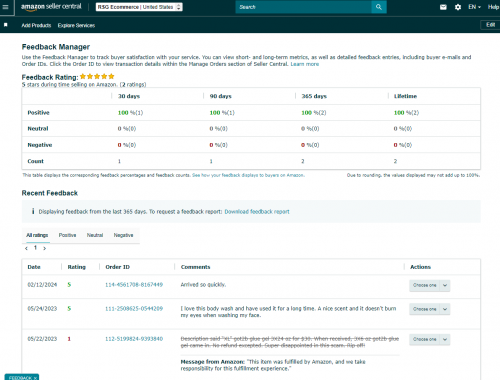Open Add Products menu item

click(x=36, y=25)
